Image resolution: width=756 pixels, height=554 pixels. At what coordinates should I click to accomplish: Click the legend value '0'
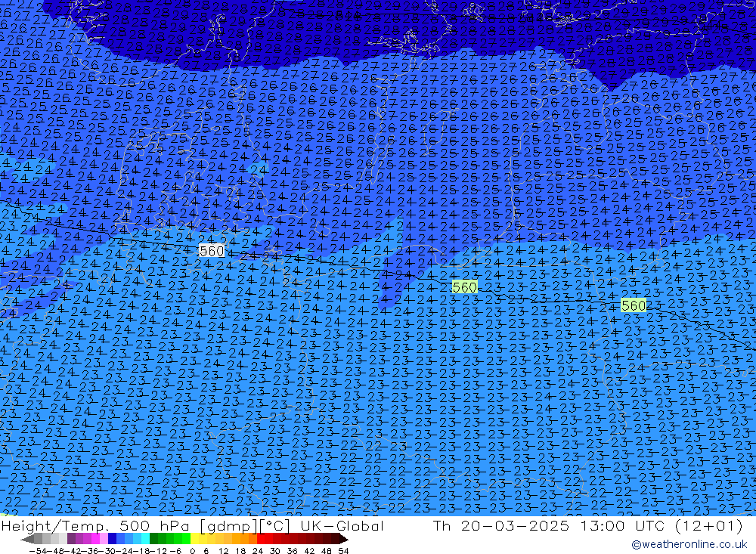pos(192,551)
